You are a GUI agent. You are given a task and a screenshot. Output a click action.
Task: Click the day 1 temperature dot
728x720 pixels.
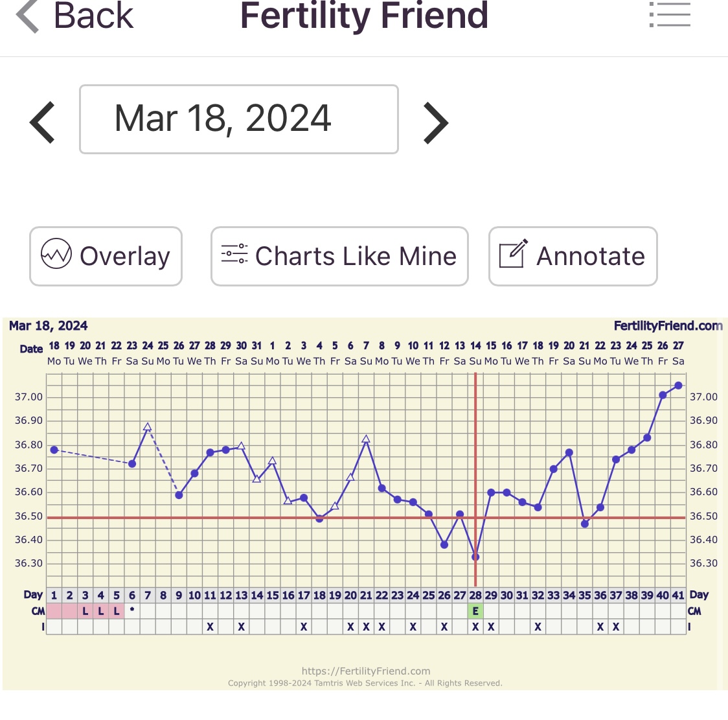(54, 450)
